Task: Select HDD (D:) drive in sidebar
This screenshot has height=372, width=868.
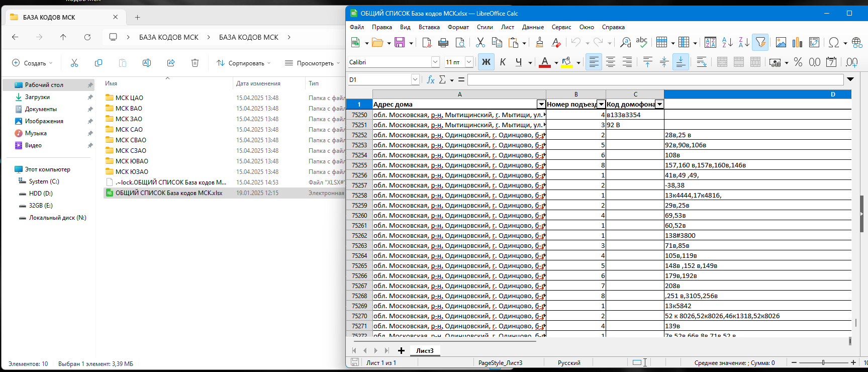Action: coord(41,194)
